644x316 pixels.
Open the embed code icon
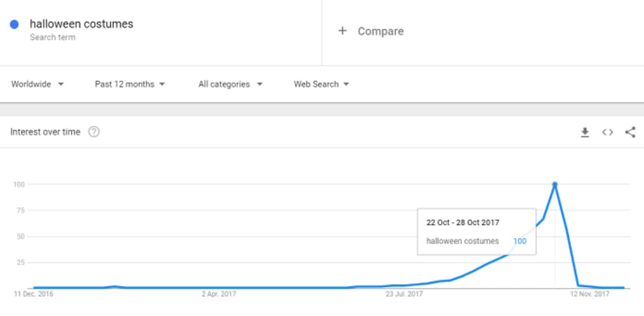[608, 132]
